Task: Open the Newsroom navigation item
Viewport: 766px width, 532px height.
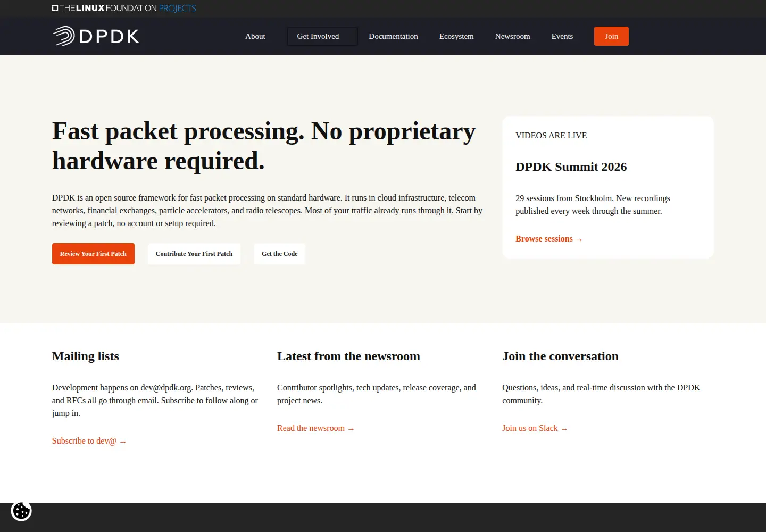Action: click(x=513, y=36)
